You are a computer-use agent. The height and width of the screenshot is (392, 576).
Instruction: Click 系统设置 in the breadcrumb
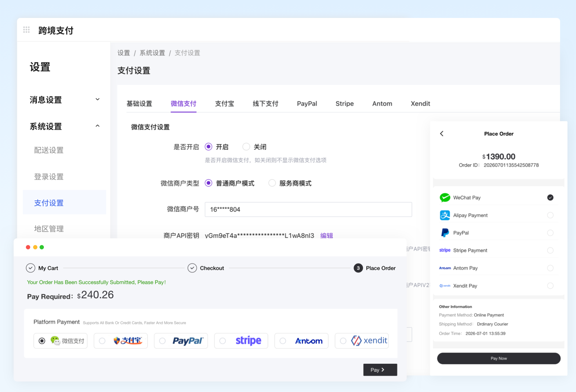pos(152,53)
